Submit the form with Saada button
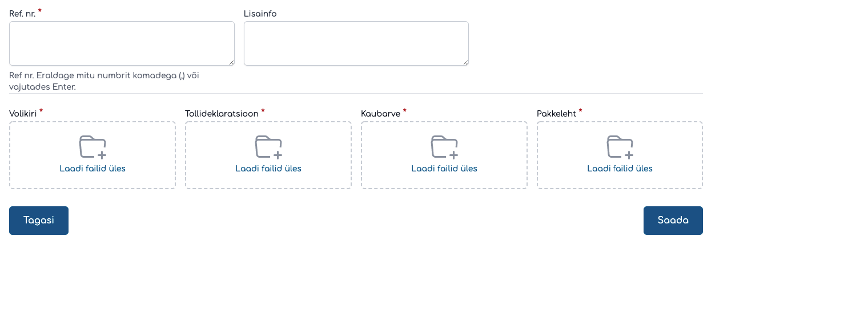 673,221
